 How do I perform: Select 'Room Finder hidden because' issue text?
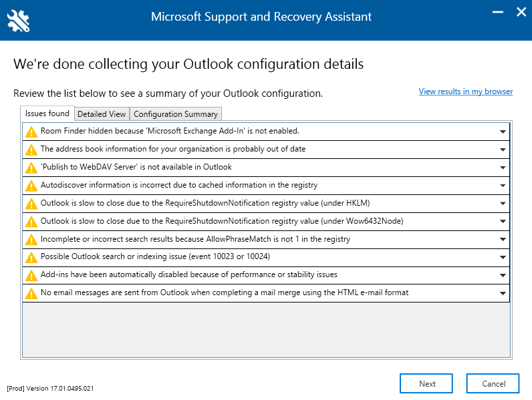click(x=170, y=131)
